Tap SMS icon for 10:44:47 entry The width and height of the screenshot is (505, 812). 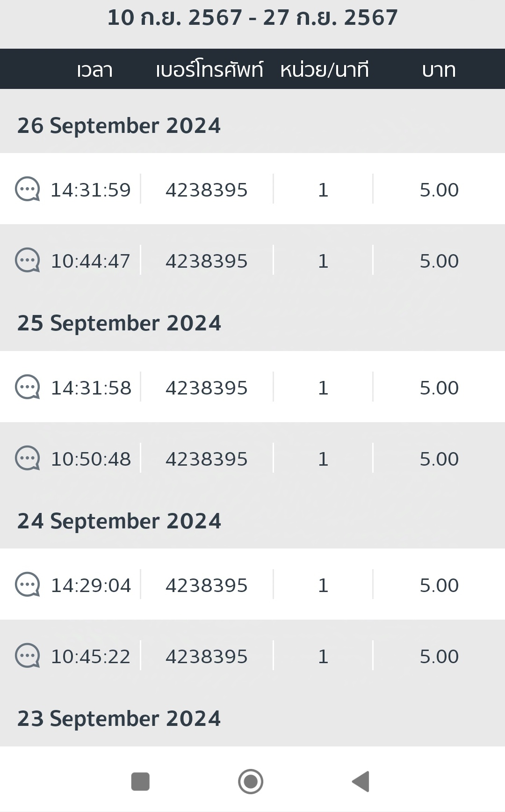pos(28,260)
